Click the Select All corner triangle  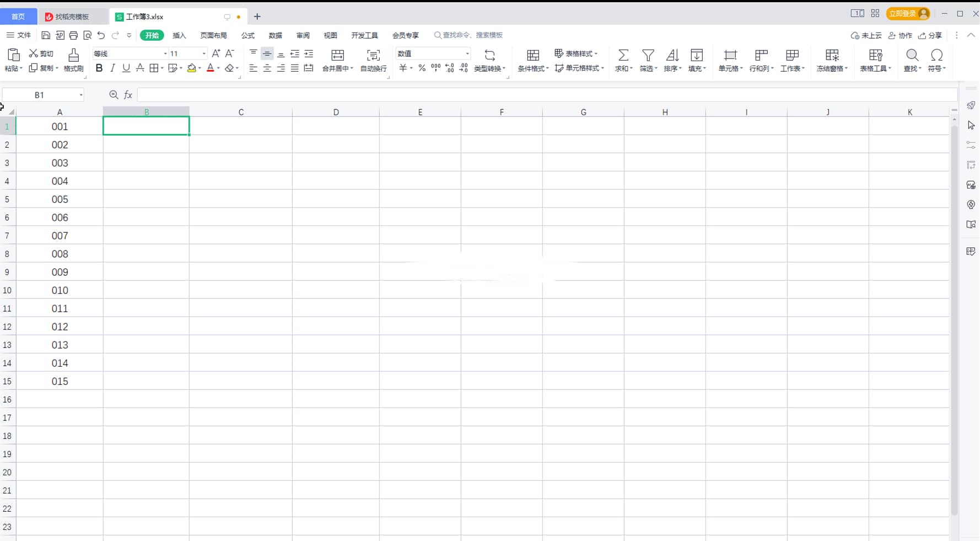tap(11, 111)
